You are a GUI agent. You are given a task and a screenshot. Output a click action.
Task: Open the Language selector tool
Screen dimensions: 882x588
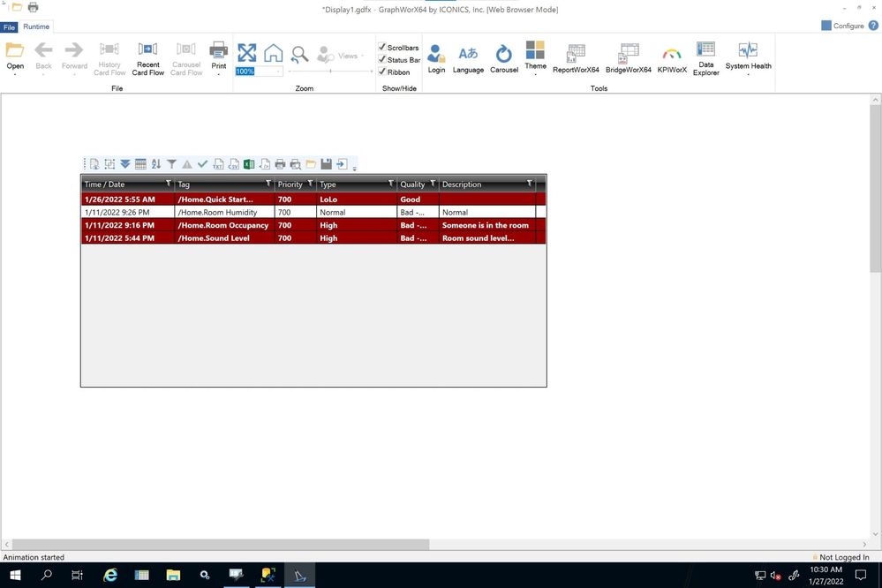pyautogui.click(x=468, y=58)
